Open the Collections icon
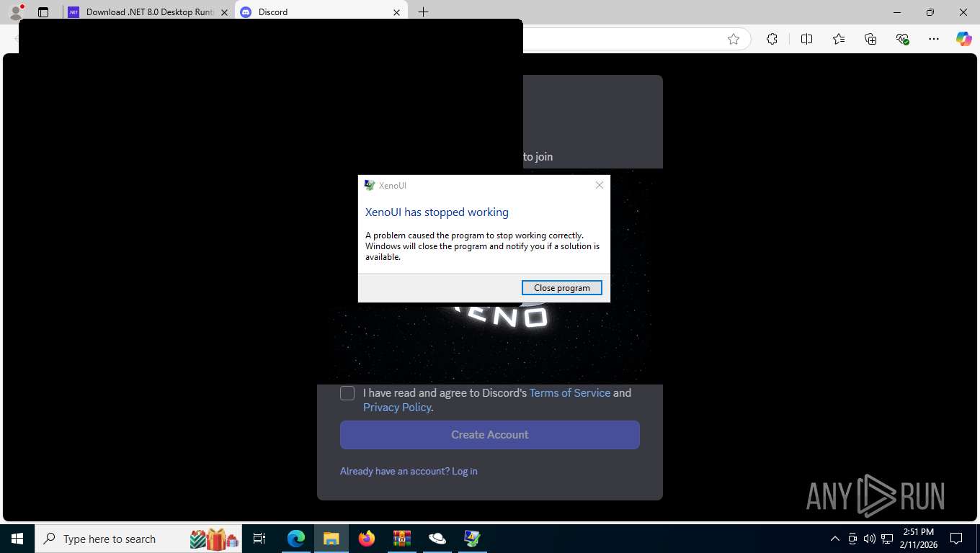This screenshot has width=980, height=553. click(870, 39)
